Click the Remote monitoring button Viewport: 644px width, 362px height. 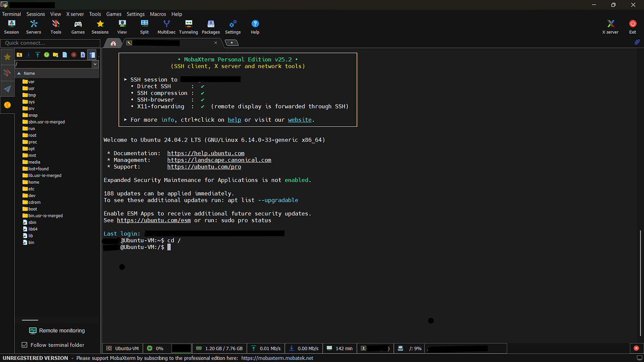[x=57, y=330]
